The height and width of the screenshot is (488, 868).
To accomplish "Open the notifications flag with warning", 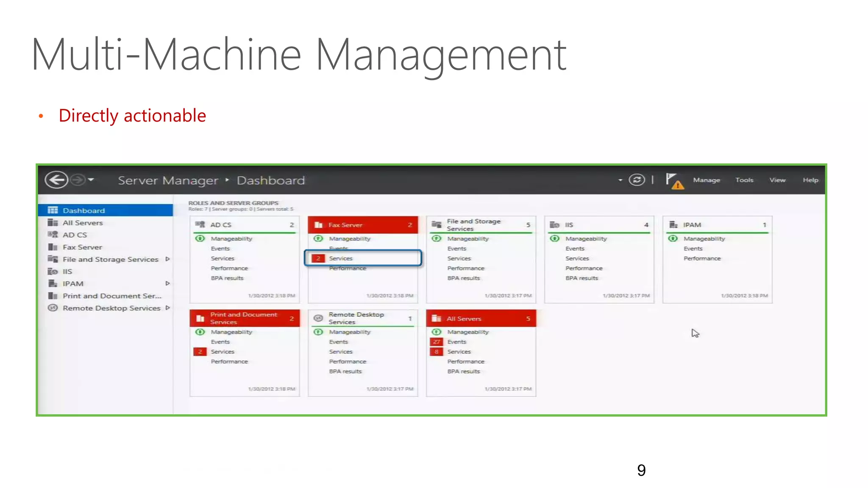I will pyautogui.click(x=674, y=181).
